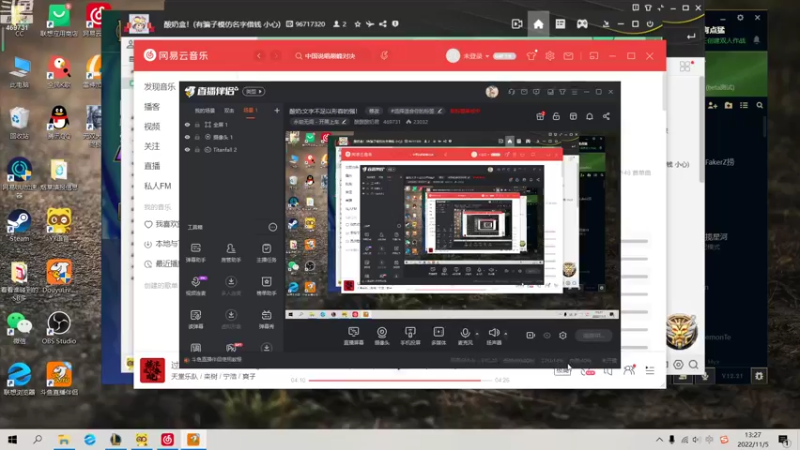Open NetEase Music settings gear
The width and height of the screenshot is (800, 450).
[549, 56]
